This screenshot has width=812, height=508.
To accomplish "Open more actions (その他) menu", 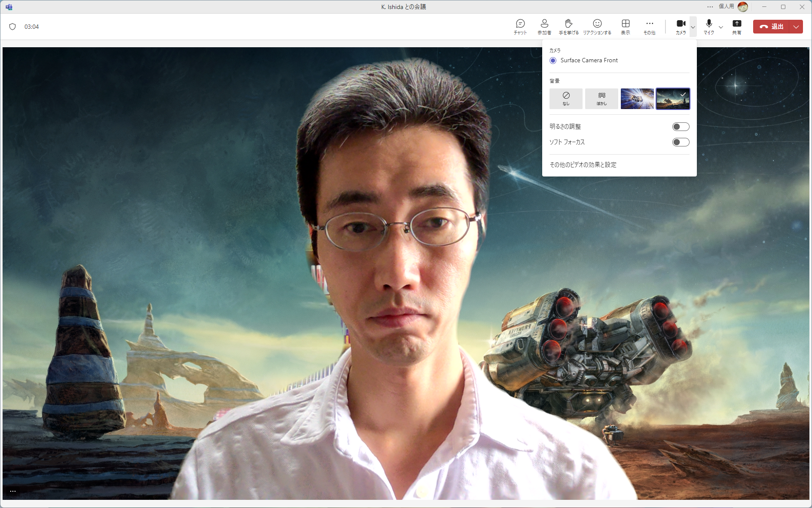I will pyautogui.click(x=650, y=27).
